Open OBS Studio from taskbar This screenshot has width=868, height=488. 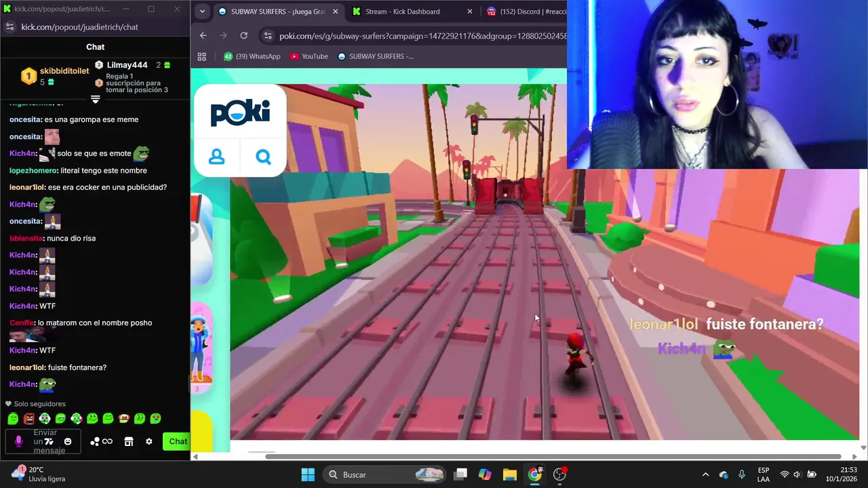point(560,474)
